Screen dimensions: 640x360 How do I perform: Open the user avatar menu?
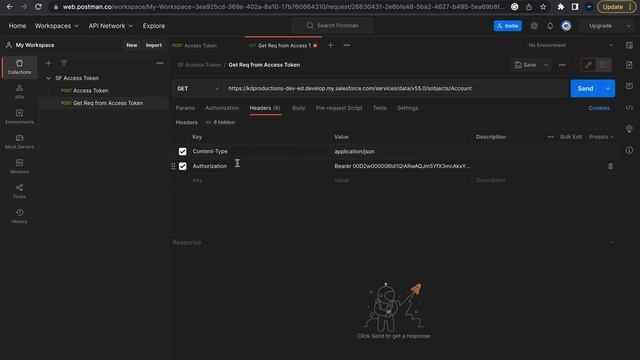566,26
